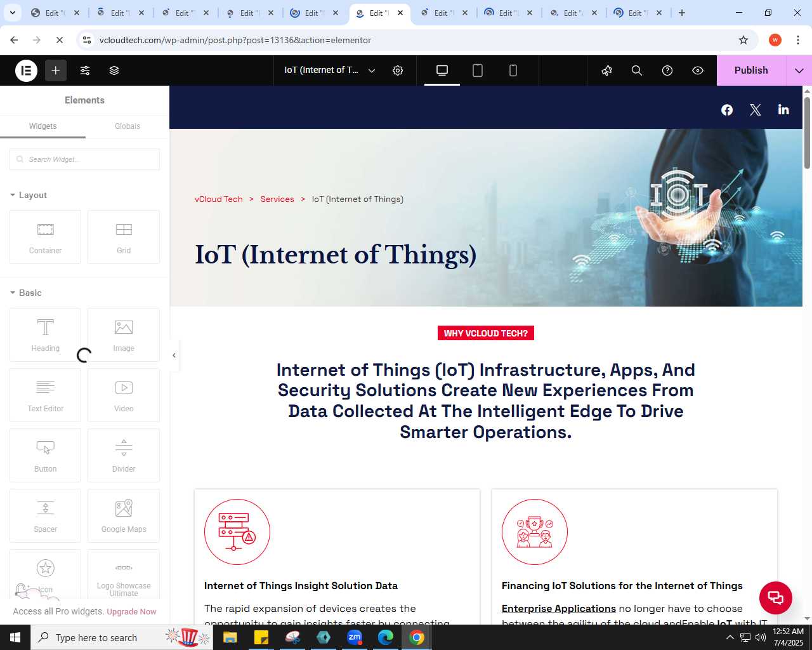812x650 pixels.
Task: Select the Text Editor widget
Action: coord(46,395)
